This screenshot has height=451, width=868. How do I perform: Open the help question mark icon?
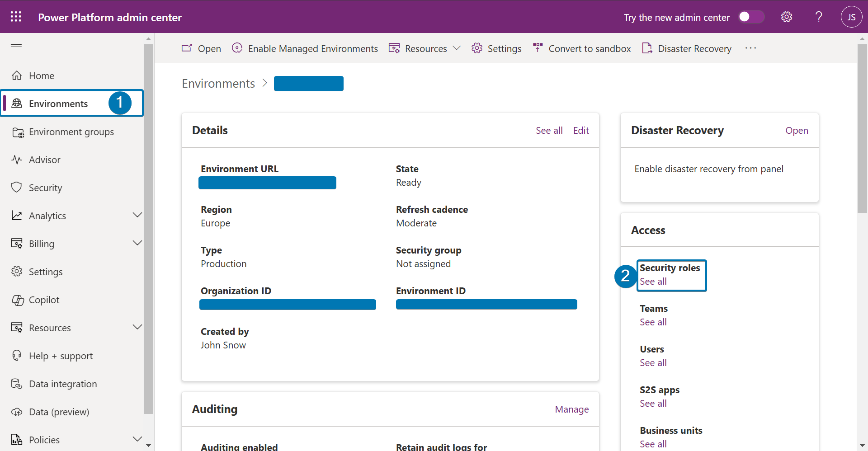pyautogui.click(x=819, y=17)
